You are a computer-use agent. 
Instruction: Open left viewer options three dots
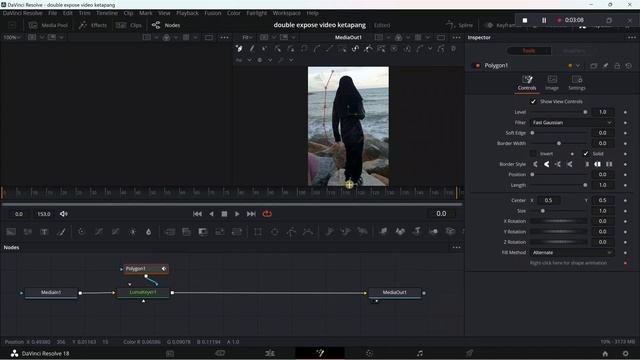(x=224, y=37)
